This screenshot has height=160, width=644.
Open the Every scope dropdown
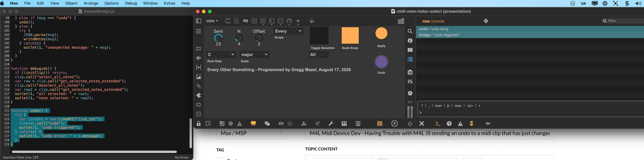tap(288, 31)
